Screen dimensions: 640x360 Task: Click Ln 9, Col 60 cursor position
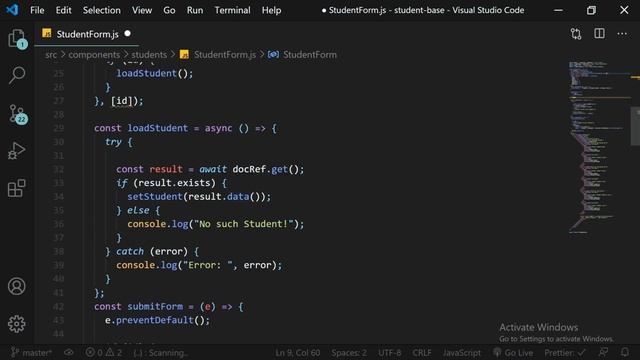pyautogui.click(x=298, y=353)
